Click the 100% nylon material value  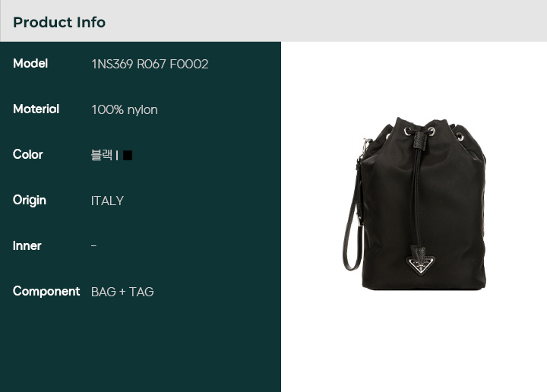tap(124, 110)
